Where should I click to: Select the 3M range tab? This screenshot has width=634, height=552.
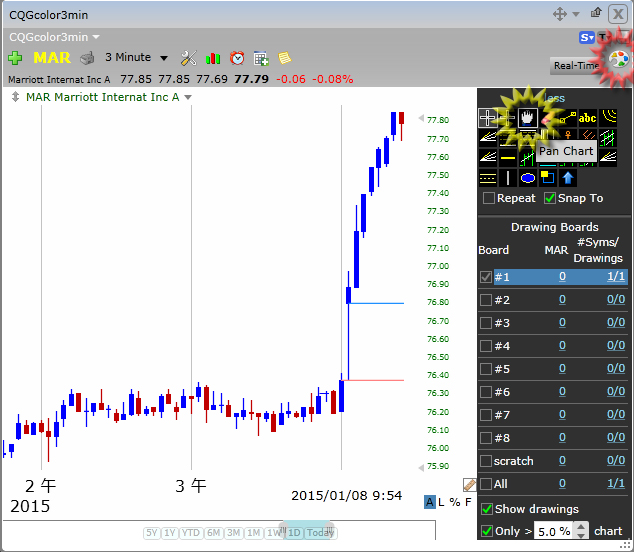point(234,533)
